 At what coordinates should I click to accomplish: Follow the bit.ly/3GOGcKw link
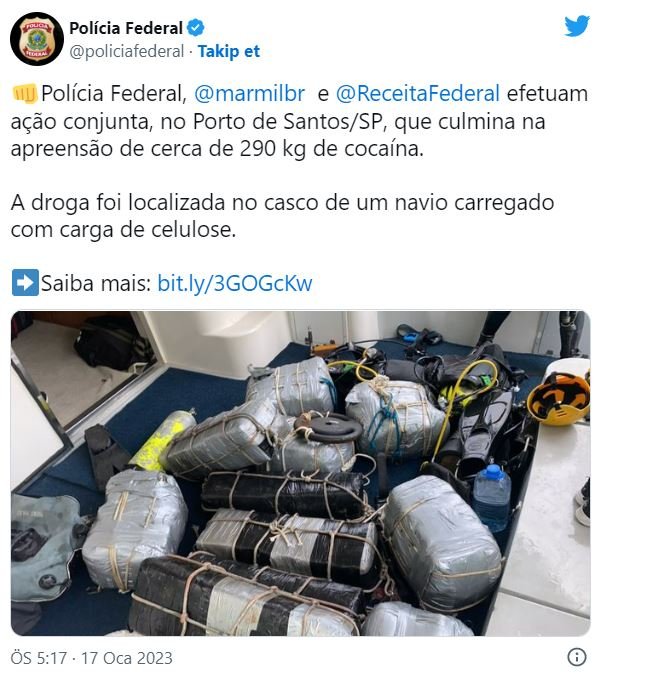pos(235,283)
